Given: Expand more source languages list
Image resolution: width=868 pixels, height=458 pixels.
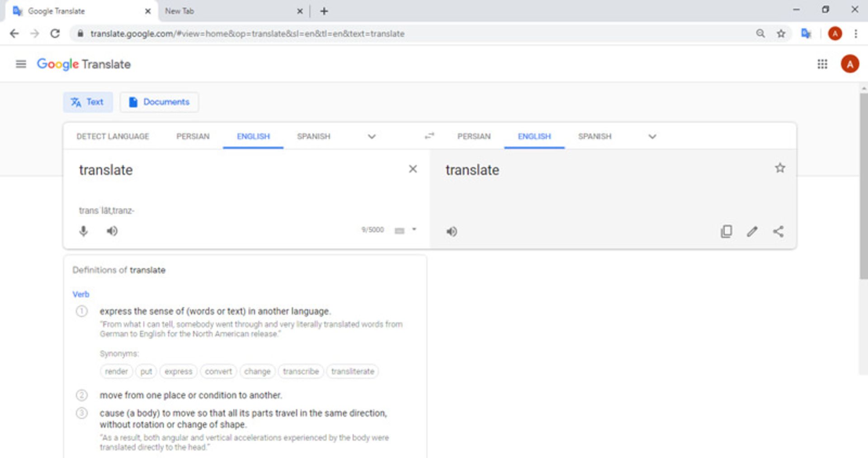Looking at the screenshot, I should [x=372, y=137].
